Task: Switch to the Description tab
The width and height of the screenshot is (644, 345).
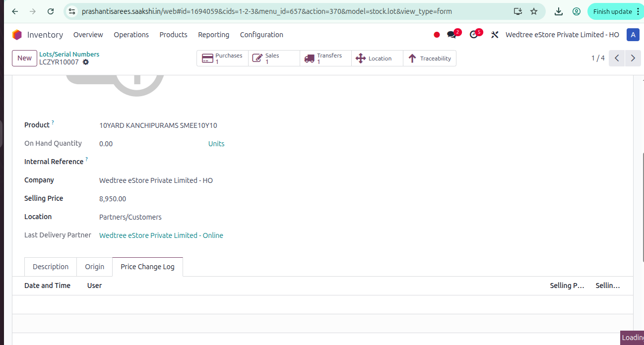Action: [51, 267]
